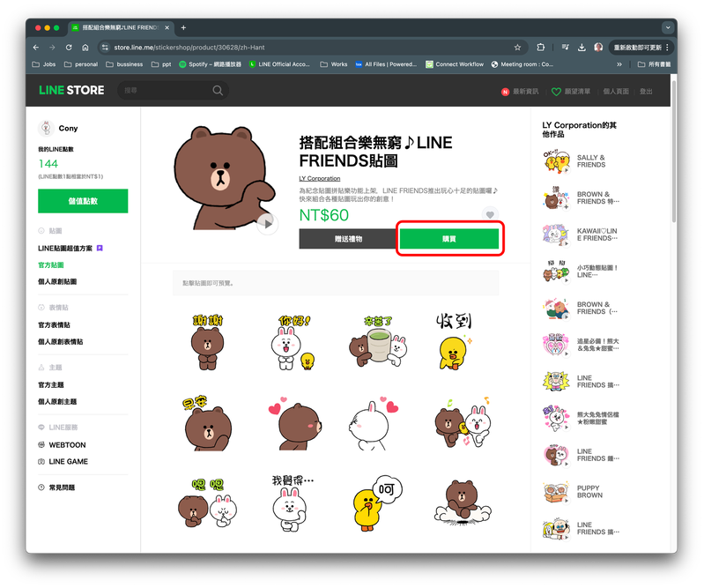Open the Jobs bookmark folder

pyautogui.click(x=44, y=64)
